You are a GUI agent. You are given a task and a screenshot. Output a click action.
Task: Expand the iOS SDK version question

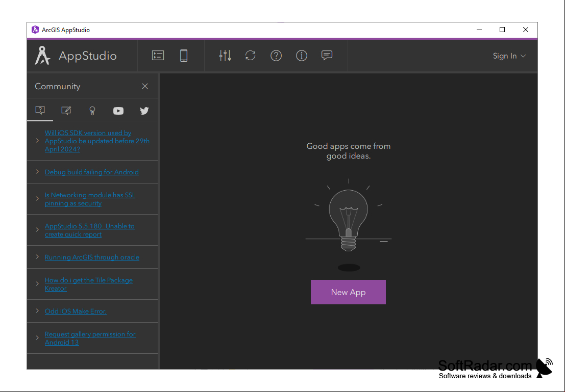point(37,141)
